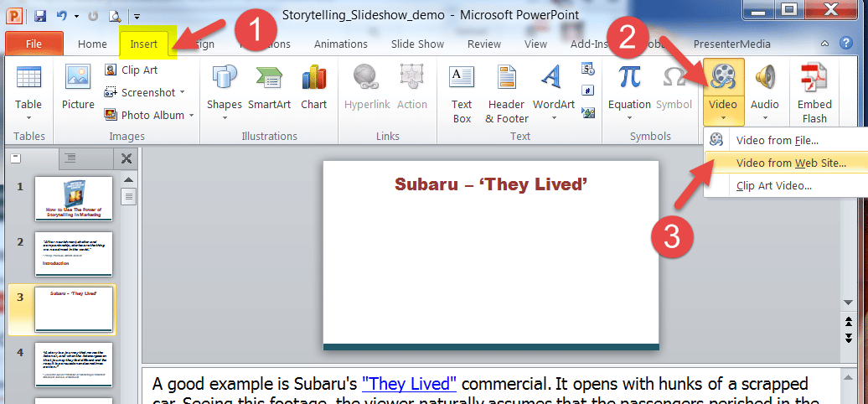
Task: Click the Undo icon
Action: coord(62,15)
